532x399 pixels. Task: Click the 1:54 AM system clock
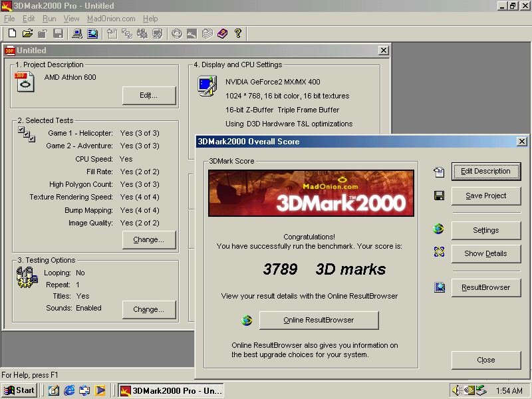point(509,391)
